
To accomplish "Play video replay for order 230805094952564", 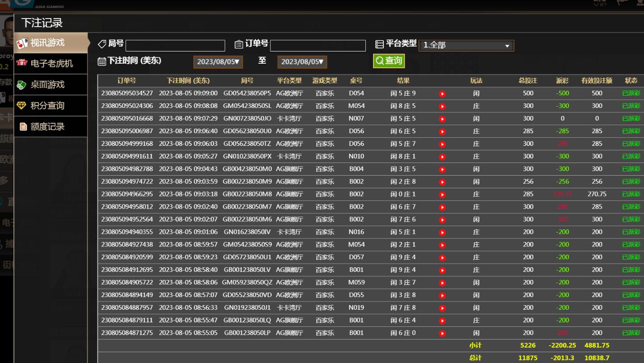I will 443,220.
